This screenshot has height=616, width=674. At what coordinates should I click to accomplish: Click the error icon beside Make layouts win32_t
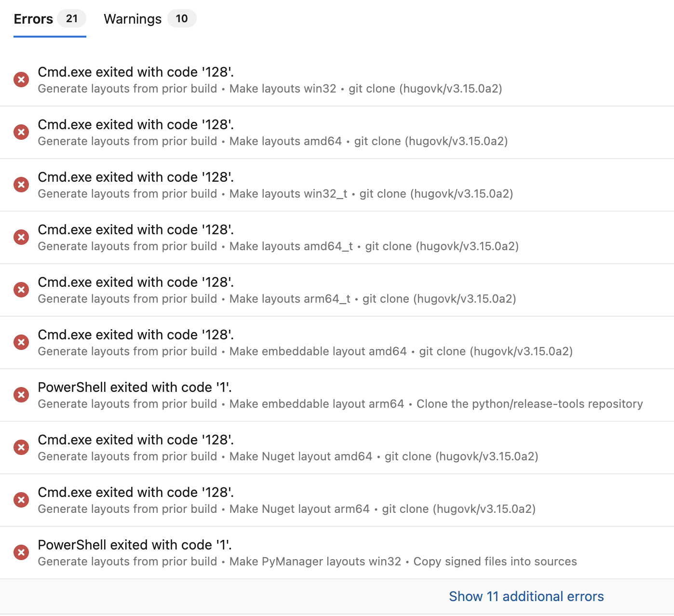pyautogui.click(x=21, y=185)
